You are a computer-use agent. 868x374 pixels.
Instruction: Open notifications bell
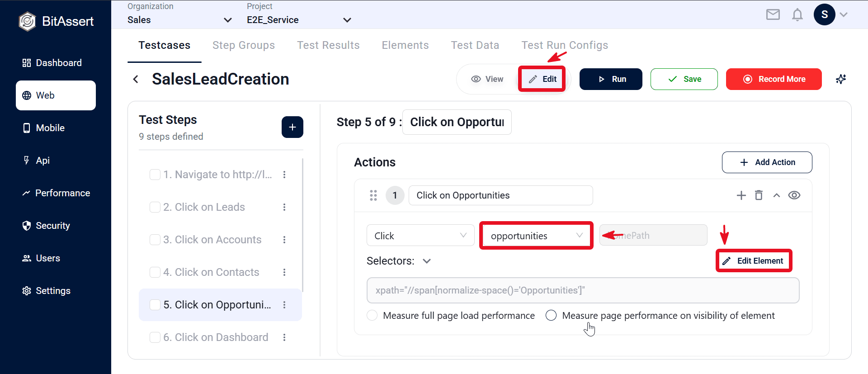pos(797,15)
